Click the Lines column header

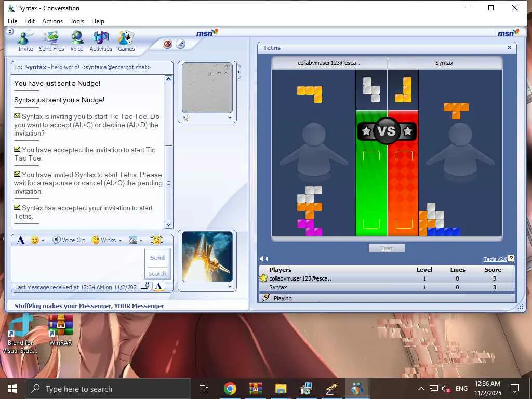(458, 270)
